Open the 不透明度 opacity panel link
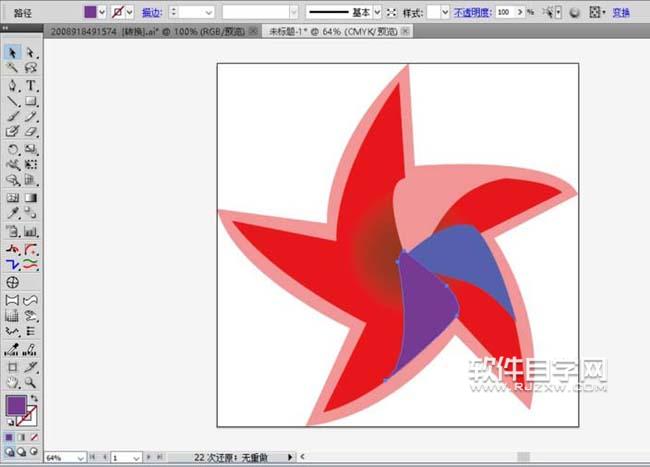This screenshot has height=467, width=650. [472, 12]
